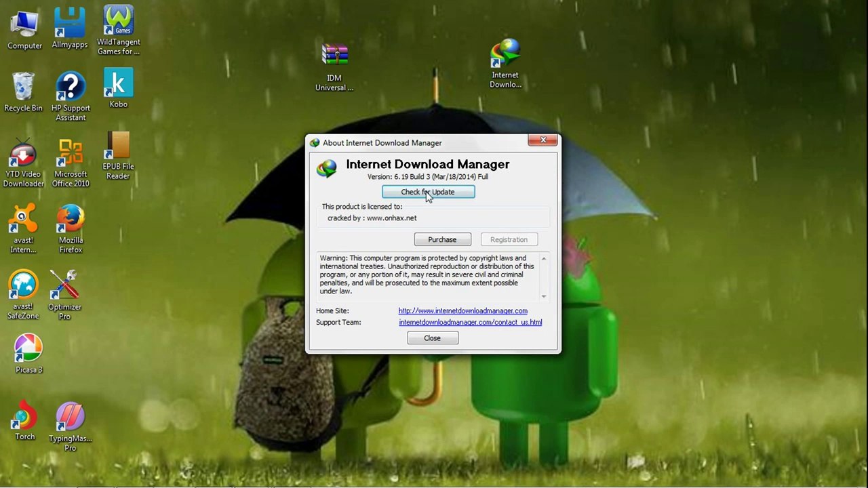Select the Recycle Bin icon
The height and width of the screenshot is (488, 868).
tap(23, 92)
